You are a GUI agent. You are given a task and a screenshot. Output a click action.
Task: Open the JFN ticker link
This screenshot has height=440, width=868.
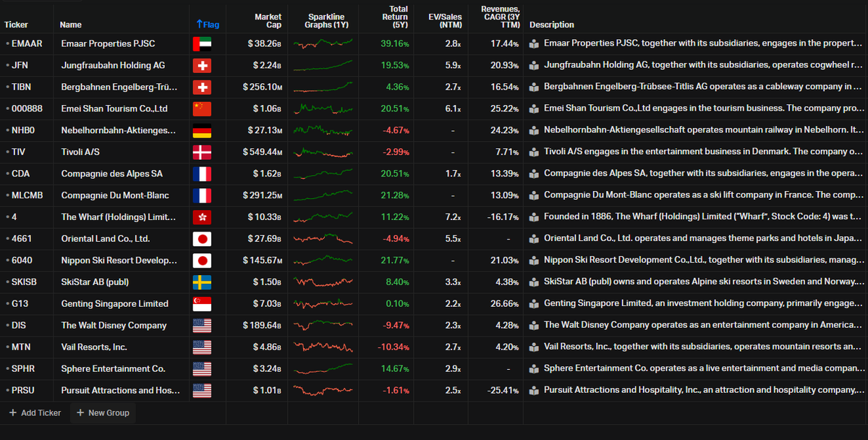[x=20, y=65]
